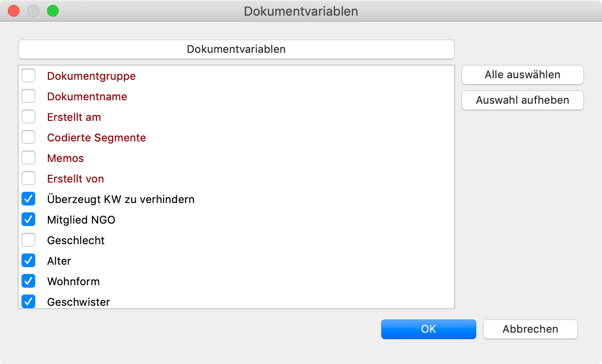The width and height of the screenshot is (602, 364).
Task: Untick the Geschwister checkbox
Action: [28, 301]
